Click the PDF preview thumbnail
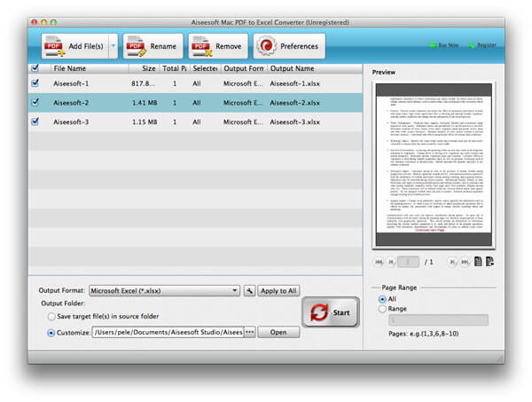 [434, 165]
